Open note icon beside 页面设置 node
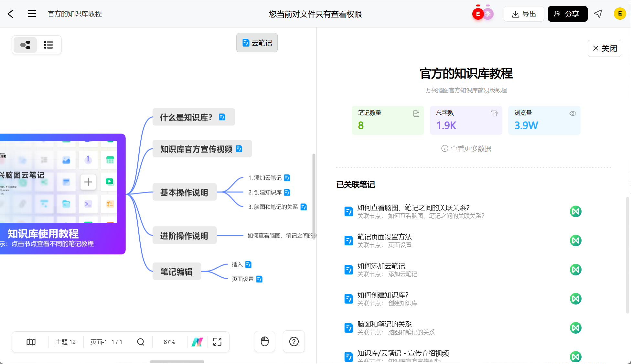Image resolution: width=631 pixels, height=364 pixels. pos(259,279)
